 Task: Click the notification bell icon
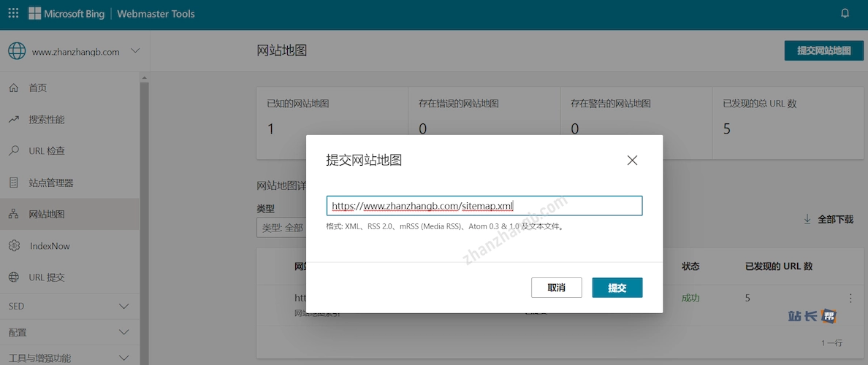(x=845, y=13)
